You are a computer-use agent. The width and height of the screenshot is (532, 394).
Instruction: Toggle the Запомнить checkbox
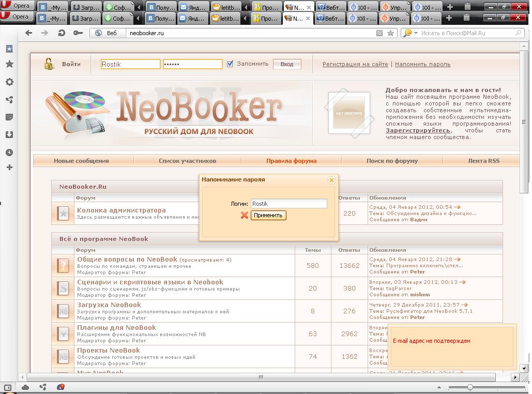point(230,64)
